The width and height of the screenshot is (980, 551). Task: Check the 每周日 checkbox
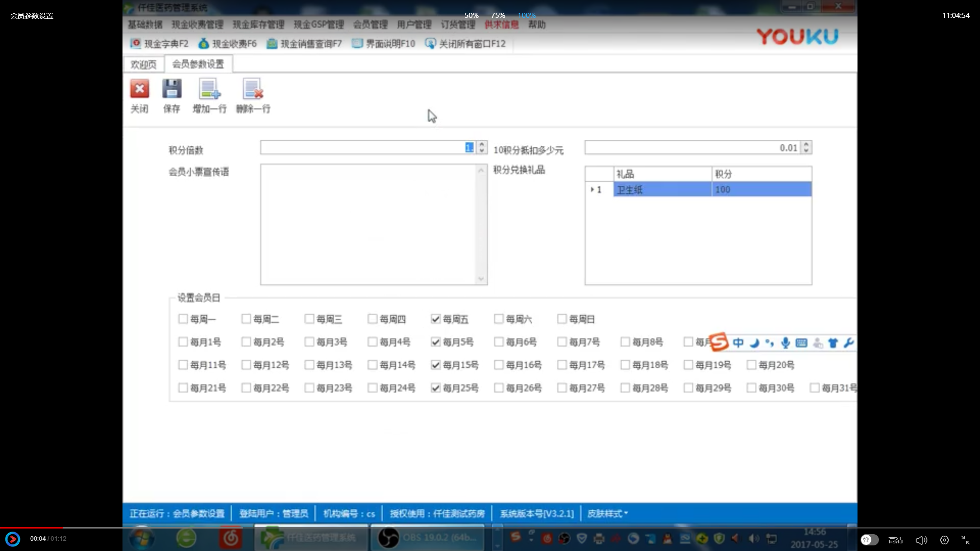[x=562, y=319]
